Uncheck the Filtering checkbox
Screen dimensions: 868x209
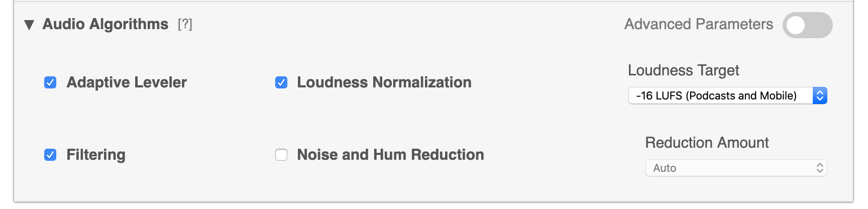coord(50,155)
